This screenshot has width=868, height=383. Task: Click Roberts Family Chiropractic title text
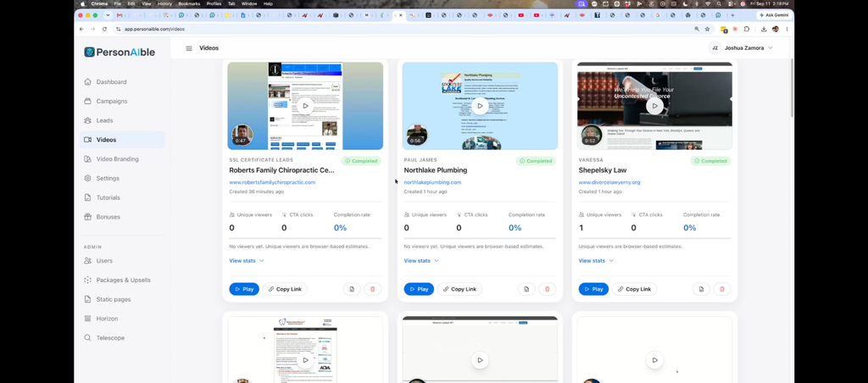pos(281,170)
